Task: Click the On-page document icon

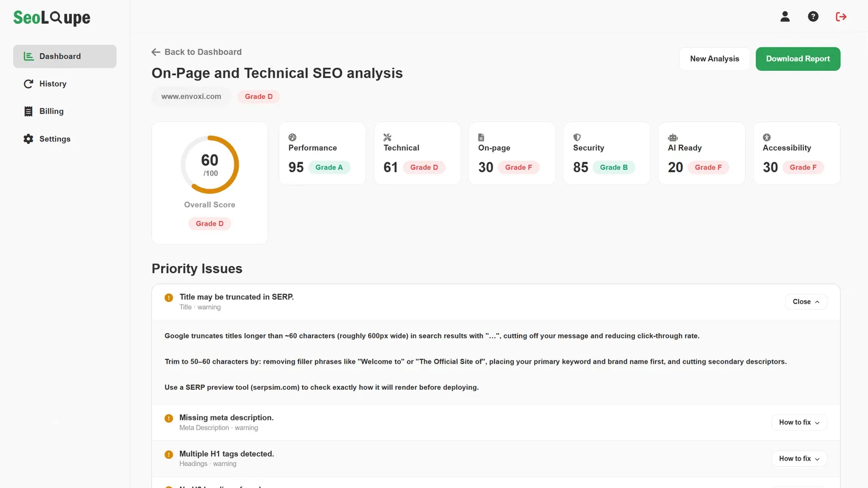Action: tap(481, 137)
